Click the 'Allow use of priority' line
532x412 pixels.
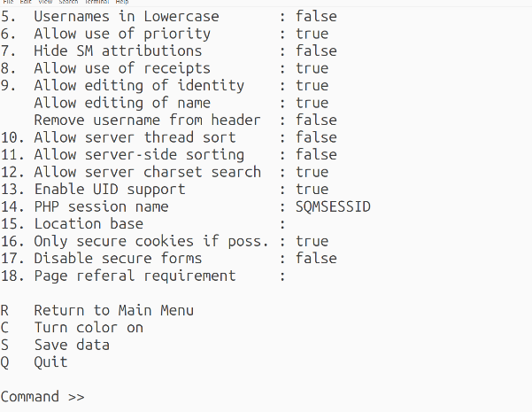click(x=165, y=34)
